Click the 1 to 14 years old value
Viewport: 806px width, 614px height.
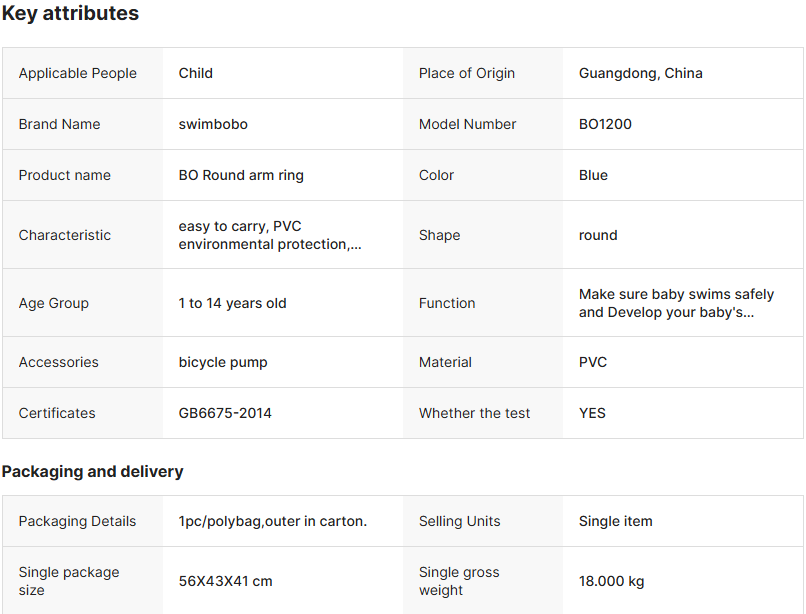pyautogui.click(x=232, y=303)
